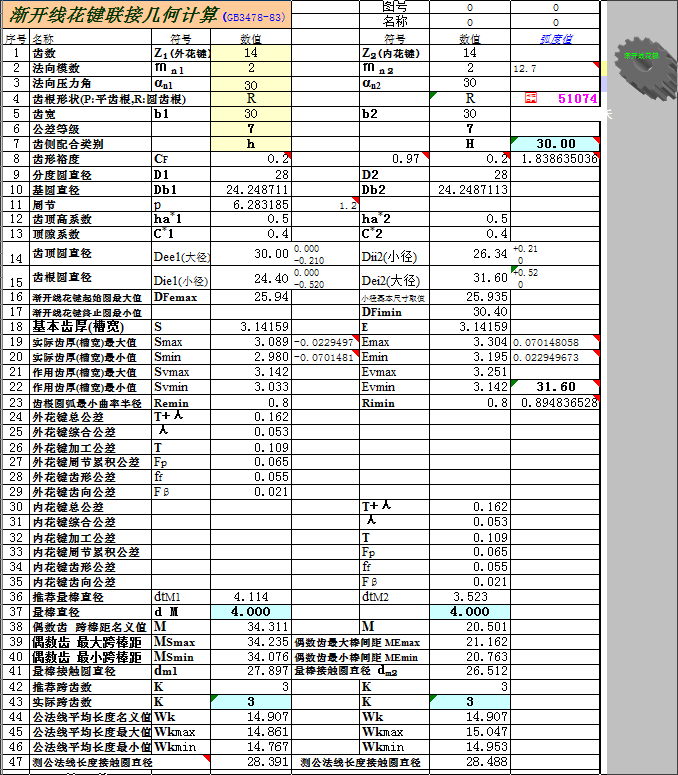Viewport: 678px width, 775px height.
Task: Select the cyan 实际跨齿数 K cell for internal spline
Action: coord(469,702)
